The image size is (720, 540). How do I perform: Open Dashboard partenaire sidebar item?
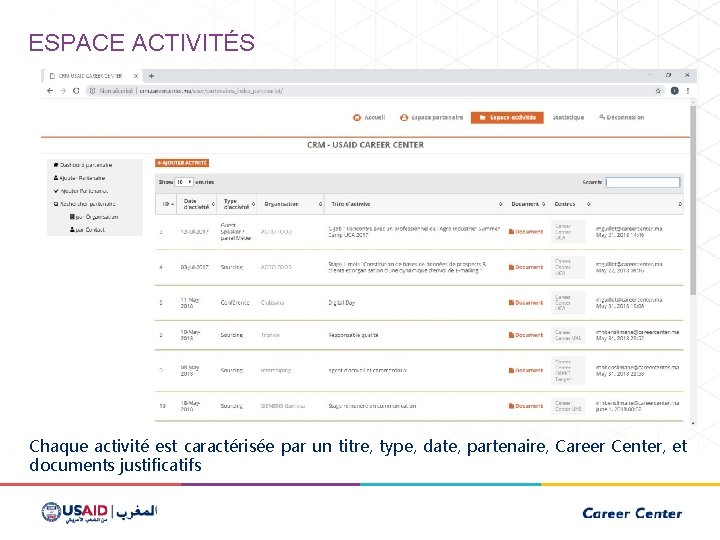[83, 165]
